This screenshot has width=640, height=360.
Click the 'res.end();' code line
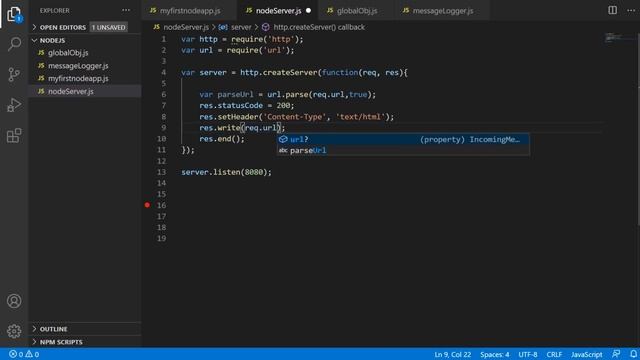pos(222,139)
